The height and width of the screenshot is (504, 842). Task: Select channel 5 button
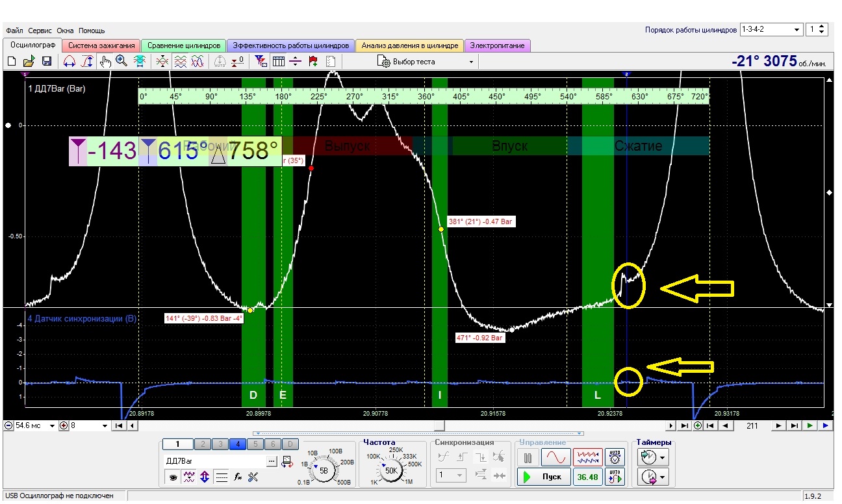[x=256, y=445]
